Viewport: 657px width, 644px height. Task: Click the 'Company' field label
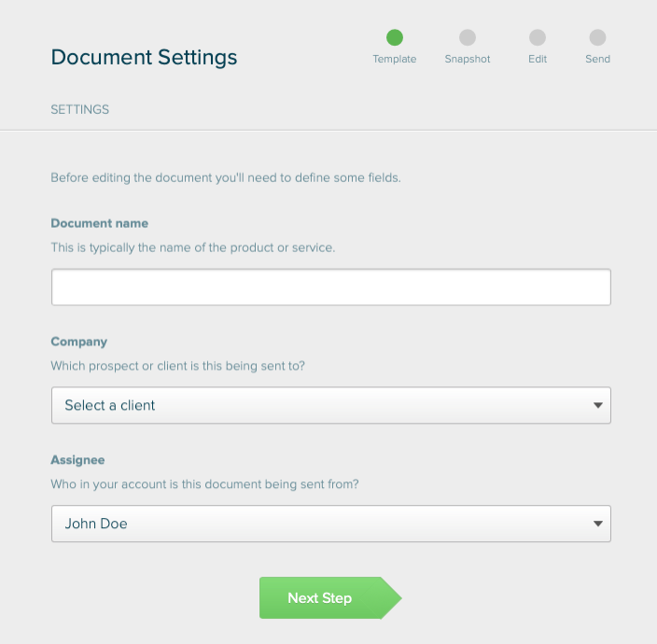pyautogui.click(x=78, y=342)
